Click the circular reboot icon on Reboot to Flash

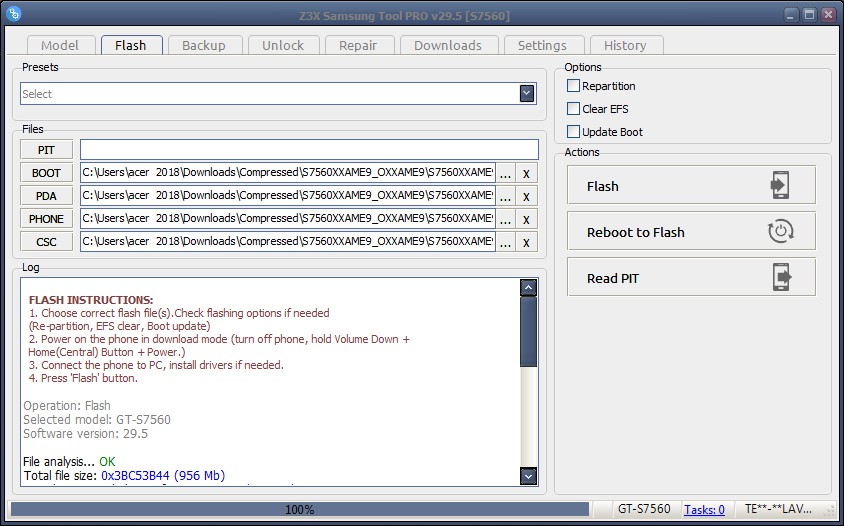(780, 232)
